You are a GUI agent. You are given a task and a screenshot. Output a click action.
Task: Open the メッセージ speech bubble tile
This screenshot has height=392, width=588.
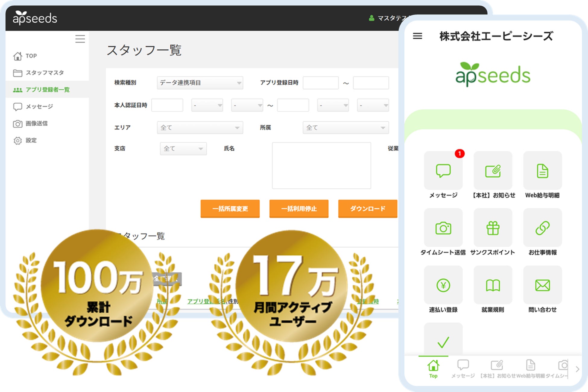pos(443,171)
